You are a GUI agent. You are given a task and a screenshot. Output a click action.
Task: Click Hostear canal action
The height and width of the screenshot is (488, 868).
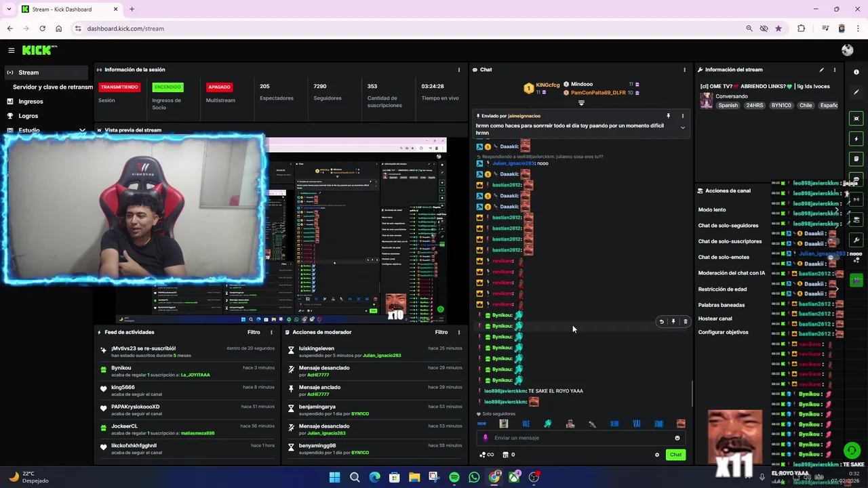[x=715, y=319]
